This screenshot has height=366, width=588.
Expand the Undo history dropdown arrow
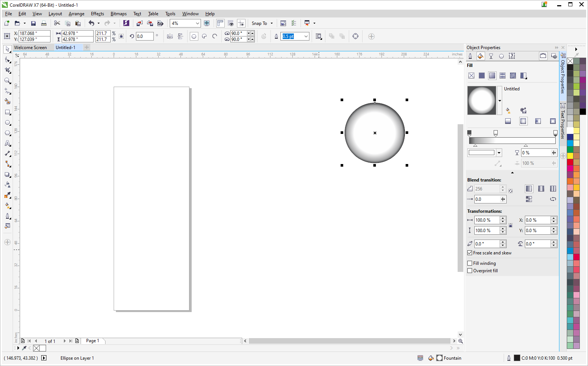98,23
